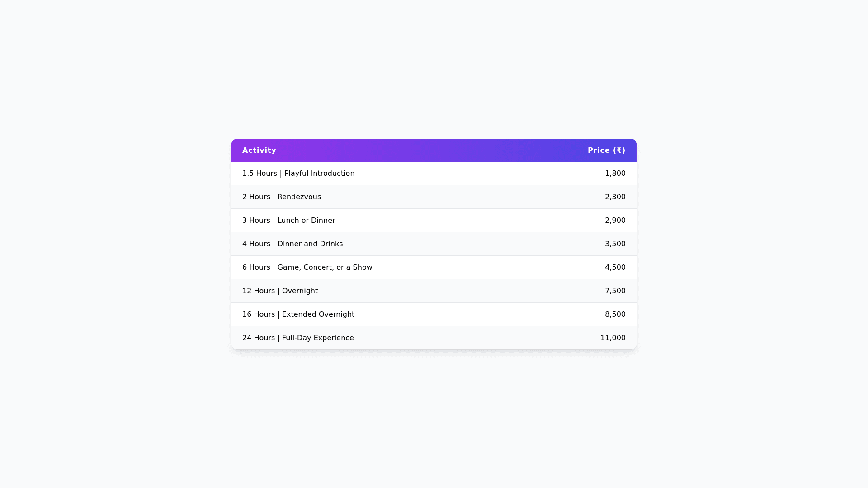Choose the Lunch or Dinner activity

click(306, 221)
